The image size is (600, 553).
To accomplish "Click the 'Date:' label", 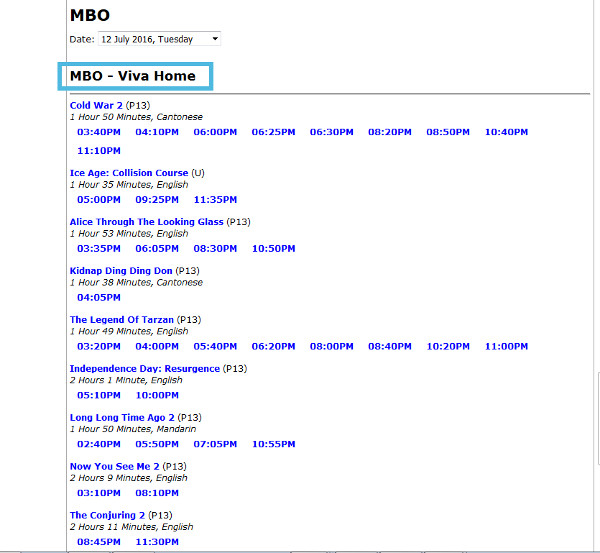I will point(82,39).
